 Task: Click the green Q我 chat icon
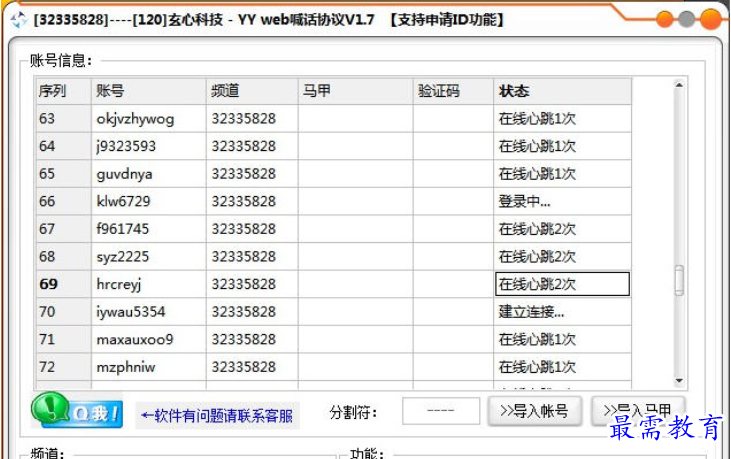click(77, 410)
